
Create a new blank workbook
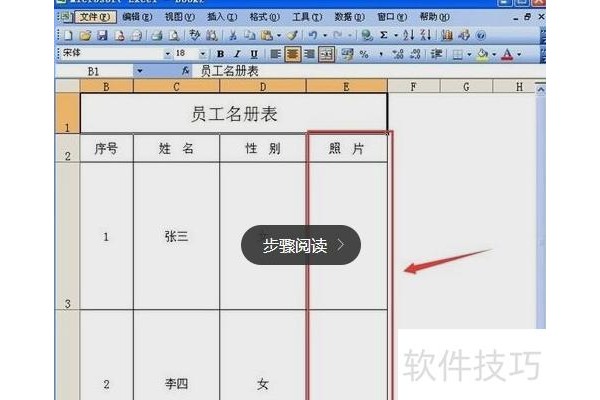pyautogui.click(x=68, y=36)
